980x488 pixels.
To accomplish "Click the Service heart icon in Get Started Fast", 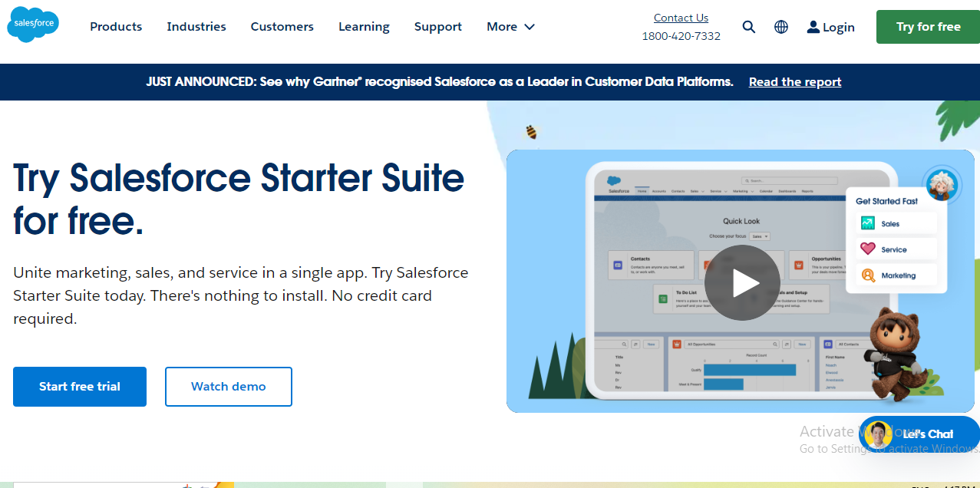I will click(x=868, y=249).
